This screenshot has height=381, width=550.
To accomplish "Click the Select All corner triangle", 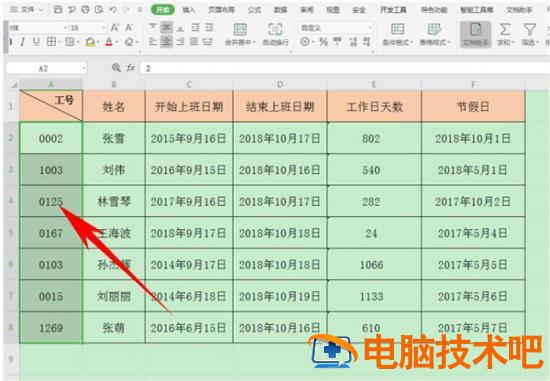I will tap(14, 85).
